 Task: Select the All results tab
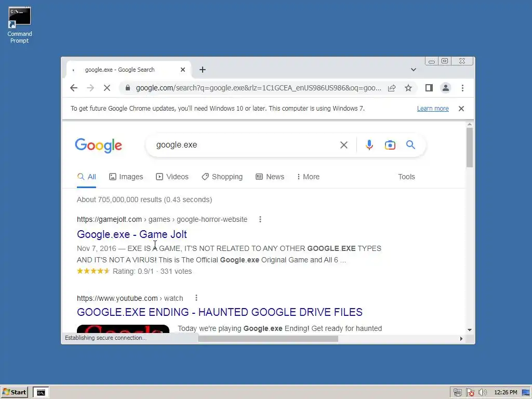click(87, 177)
